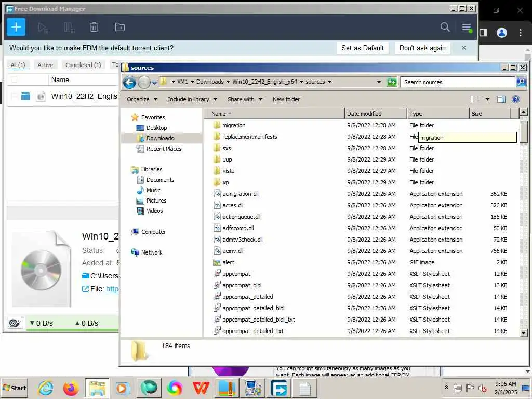Click the Free Download Manager taskbar icon
The width and height of the screenshot is (532, 399).
coord(278,388)
